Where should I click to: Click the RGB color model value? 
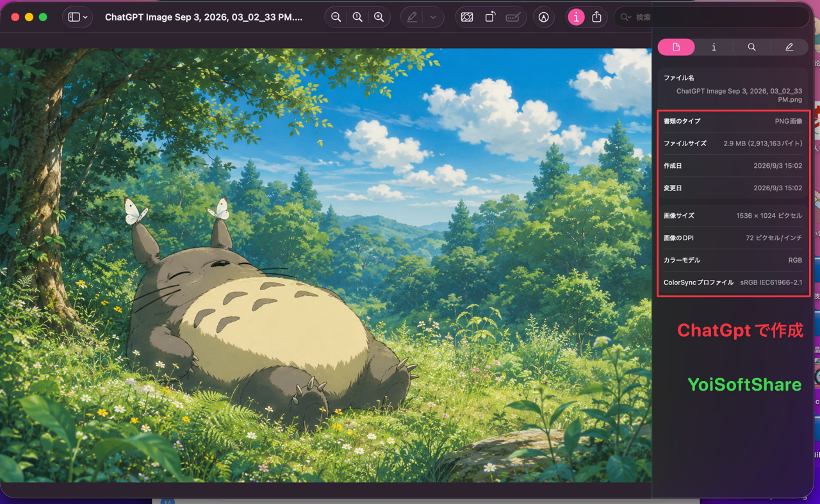pyautogui.click(x=795, y=261)
